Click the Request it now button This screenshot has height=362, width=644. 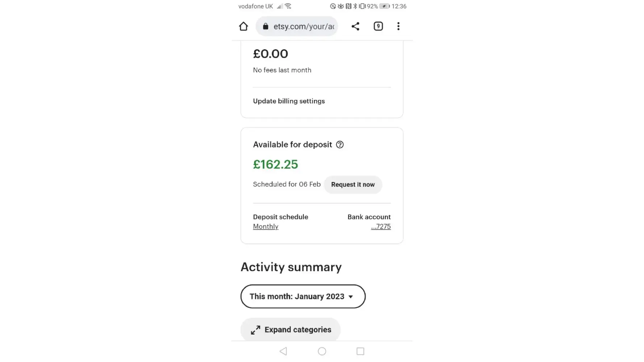point(353,185)
